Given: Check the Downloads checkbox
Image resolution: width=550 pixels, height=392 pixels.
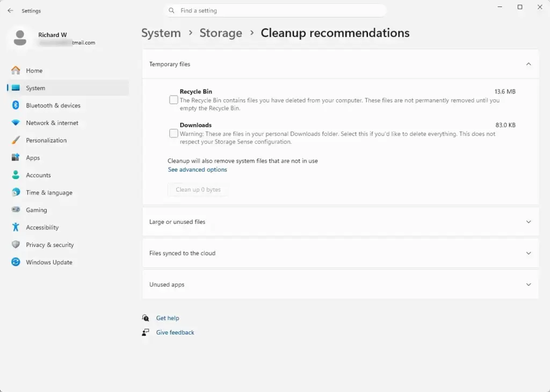Looking at the screenshot, I should (x=173, y=133).
